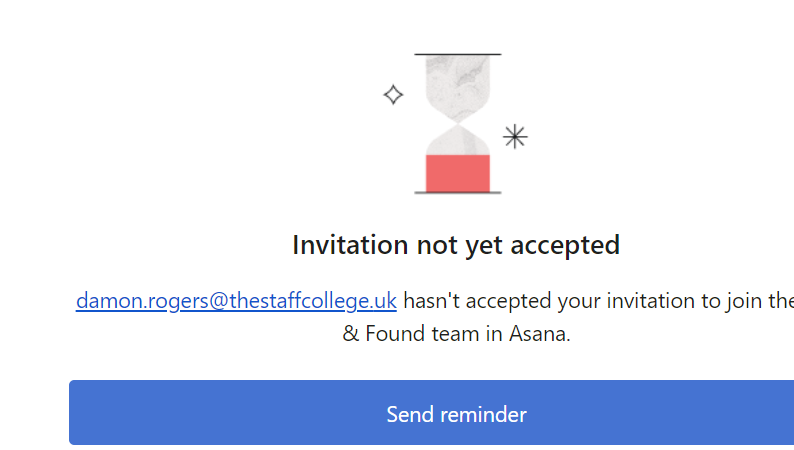The image size is (794, 450).
Task: Click the word 'accepted' in the heading
Action: click(x=565, y=247)
